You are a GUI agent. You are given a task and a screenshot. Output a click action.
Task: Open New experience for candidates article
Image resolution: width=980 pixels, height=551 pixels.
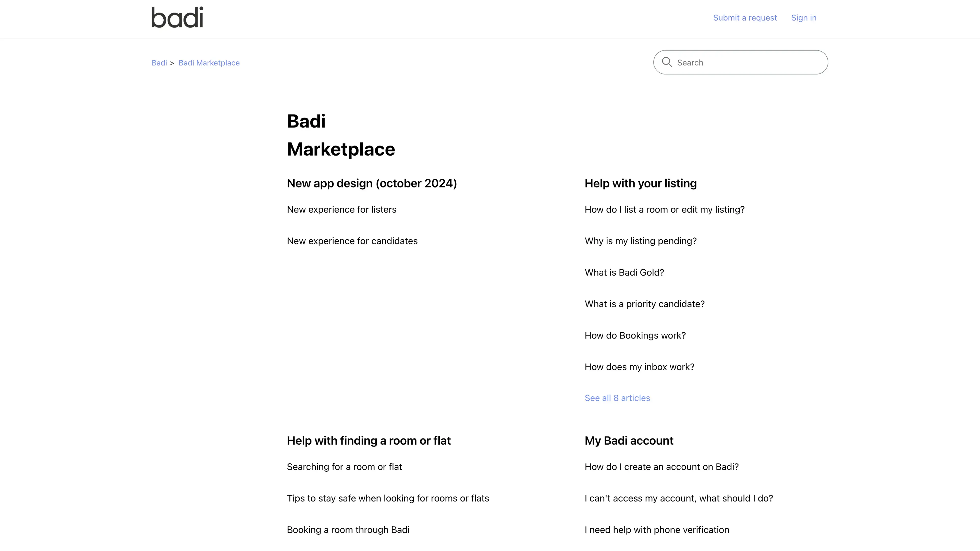pyautogui.click(x=352, y=241)
